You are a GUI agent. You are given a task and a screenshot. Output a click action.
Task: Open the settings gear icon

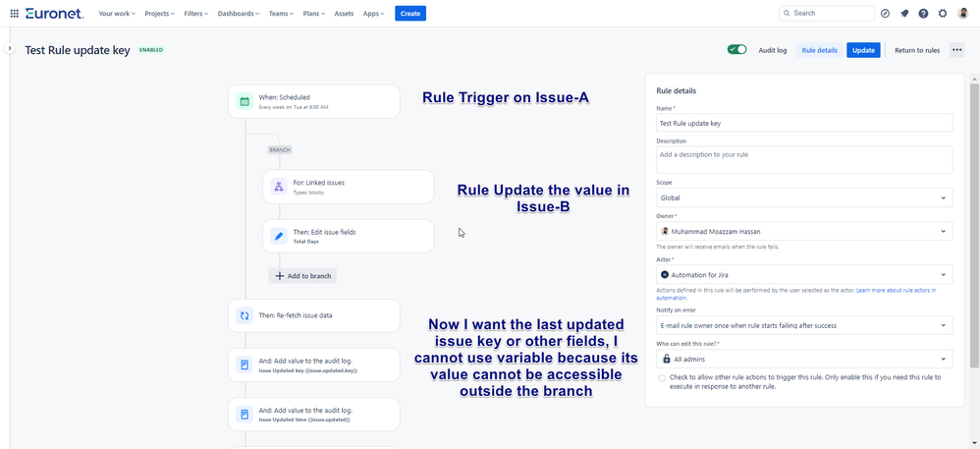943,13
